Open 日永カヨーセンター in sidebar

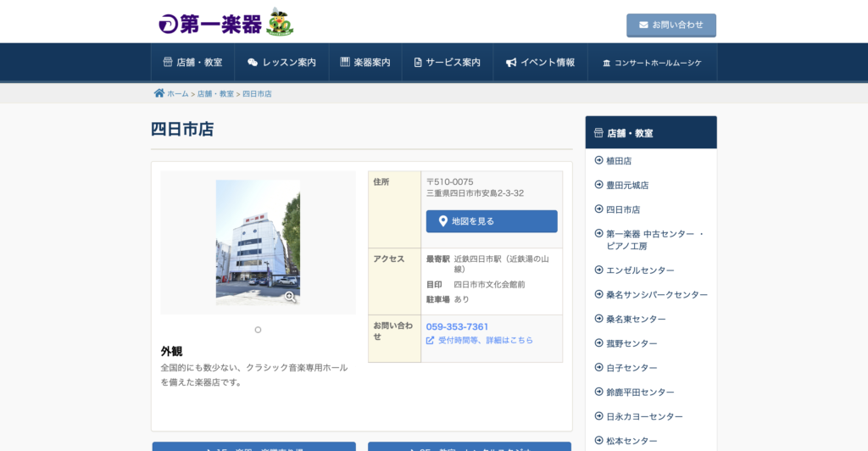coord(644,417)
